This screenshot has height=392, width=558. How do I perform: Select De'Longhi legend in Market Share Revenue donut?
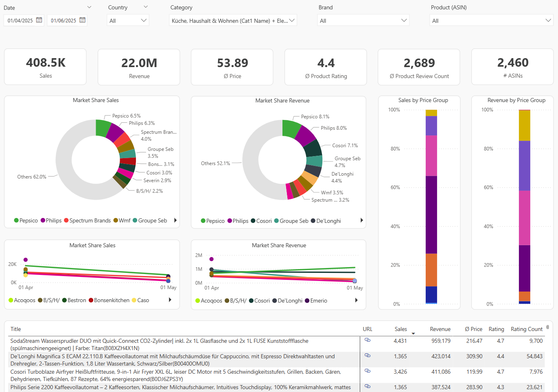point(326,221)
